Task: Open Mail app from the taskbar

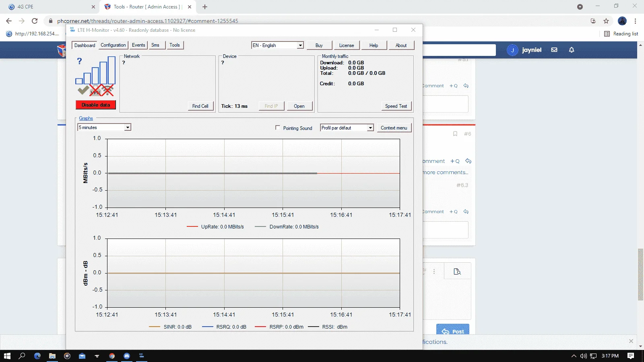Action: [82, 356]
